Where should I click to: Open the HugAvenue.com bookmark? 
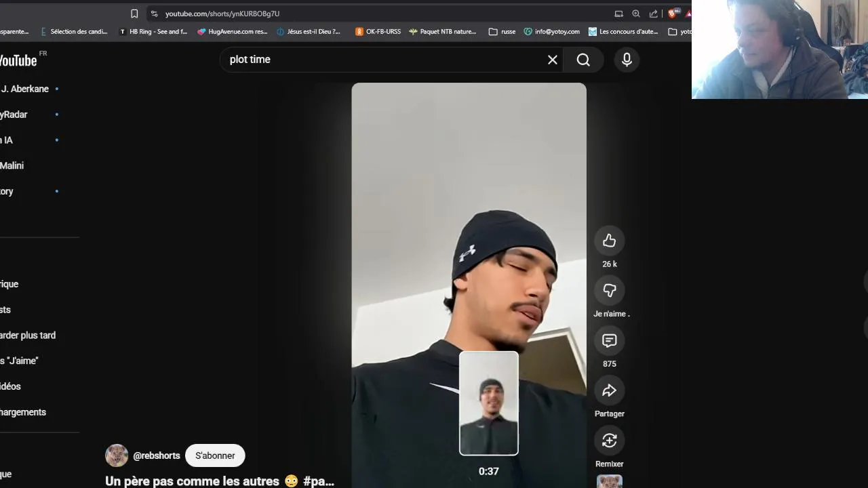[233, 31]
